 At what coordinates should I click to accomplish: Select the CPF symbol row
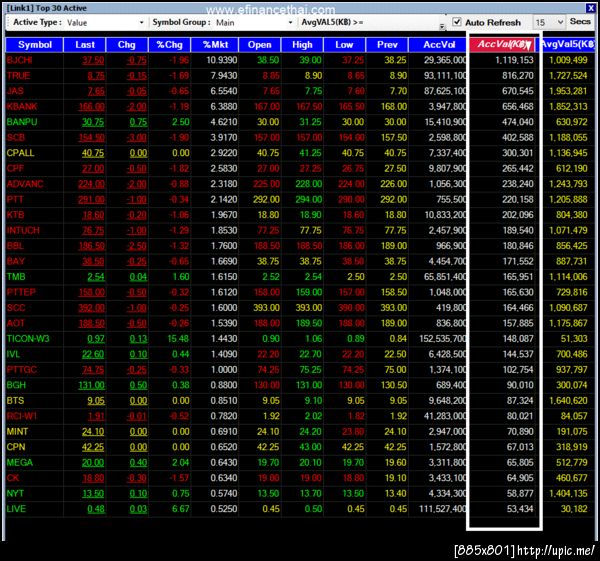pyautogui.click(x=300, y=168)
